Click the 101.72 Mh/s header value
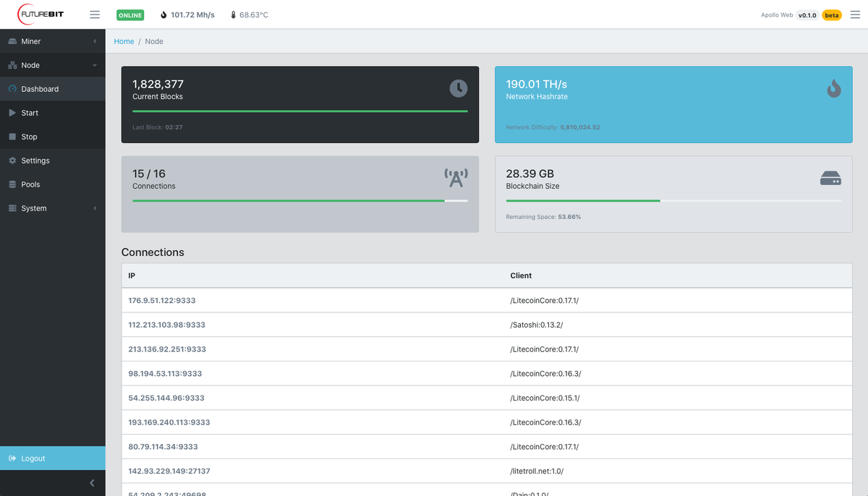Viewport: 868px width, 496px height. coord(192,14)
